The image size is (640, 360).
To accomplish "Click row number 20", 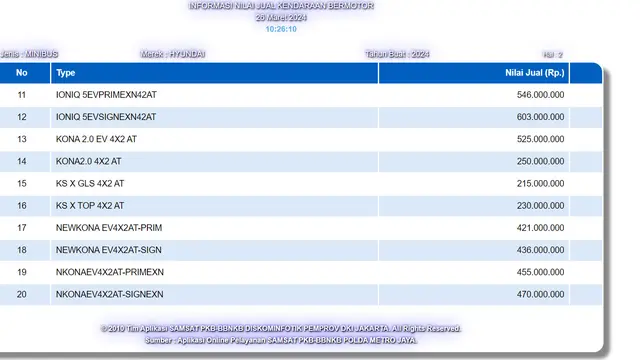I will (x=22, y=294).
